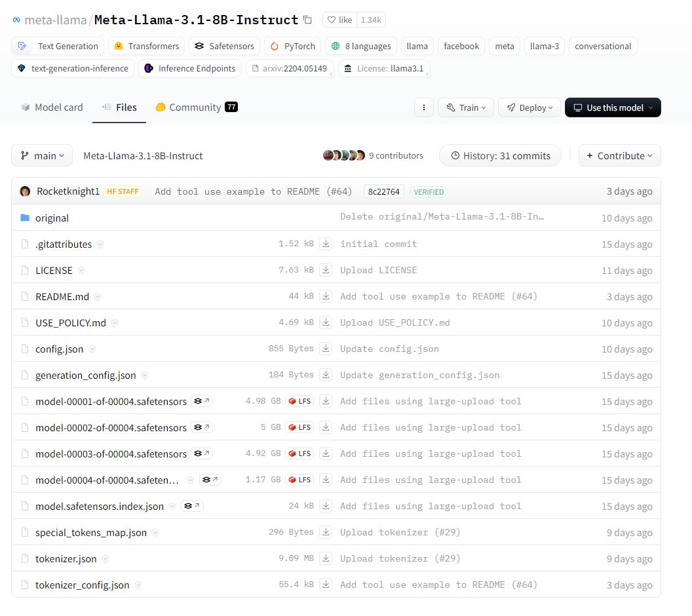Screen dimensions: 692x616
Task: Download the LICENSE file
Action: click(x=326, y=269)
